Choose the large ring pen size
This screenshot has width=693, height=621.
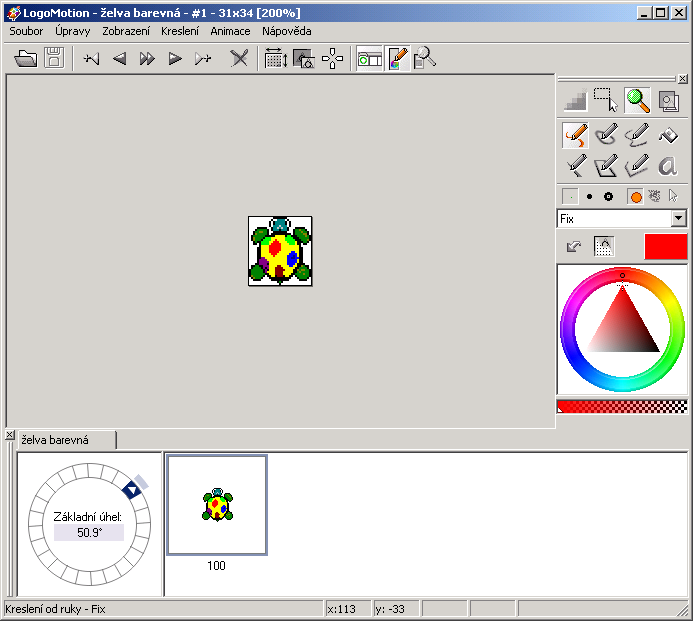pos(609,197)
